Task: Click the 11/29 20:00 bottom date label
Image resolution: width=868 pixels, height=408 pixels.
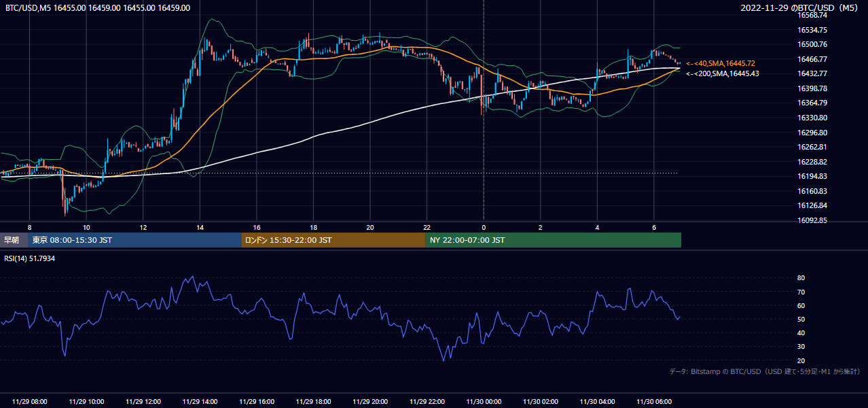Action: click(370, 402)
